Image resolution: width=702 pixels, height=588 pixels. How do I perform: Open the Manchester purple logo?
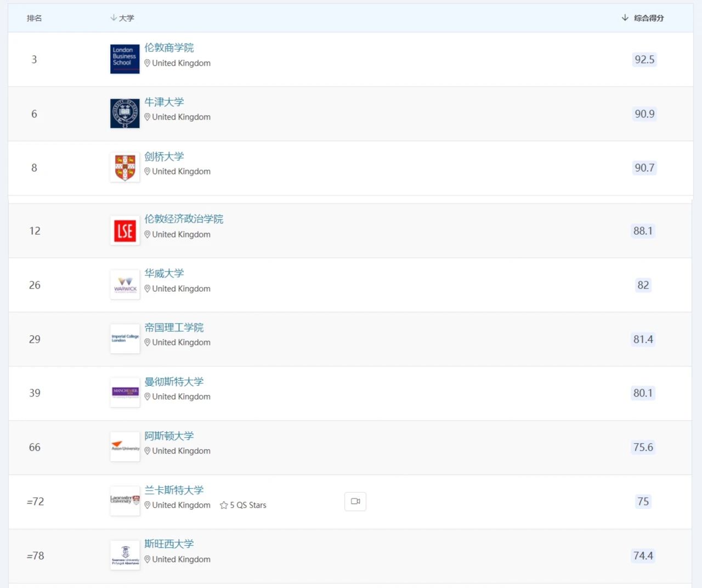[125, 392]
